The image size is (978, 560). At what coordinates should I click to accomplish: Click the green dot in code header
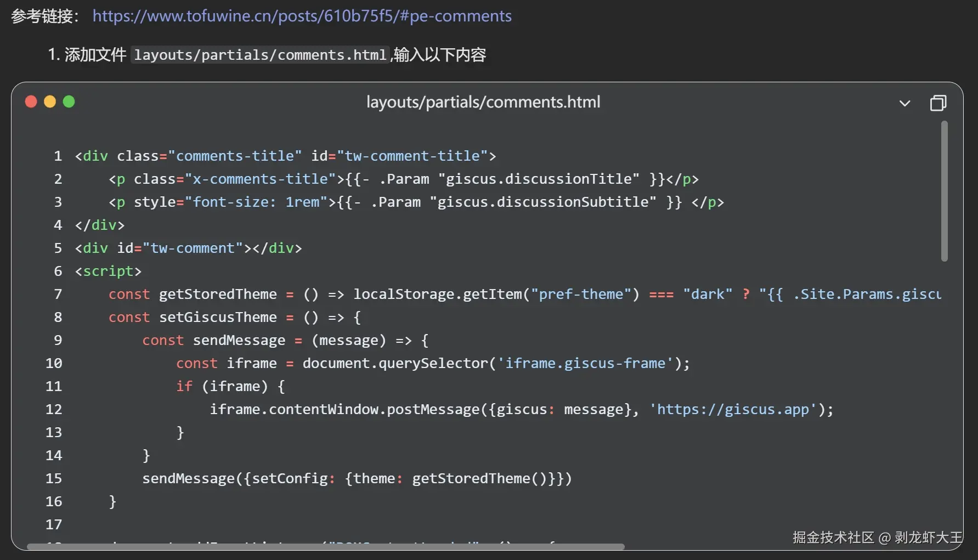pyautogui.click(x=69, y=101)
